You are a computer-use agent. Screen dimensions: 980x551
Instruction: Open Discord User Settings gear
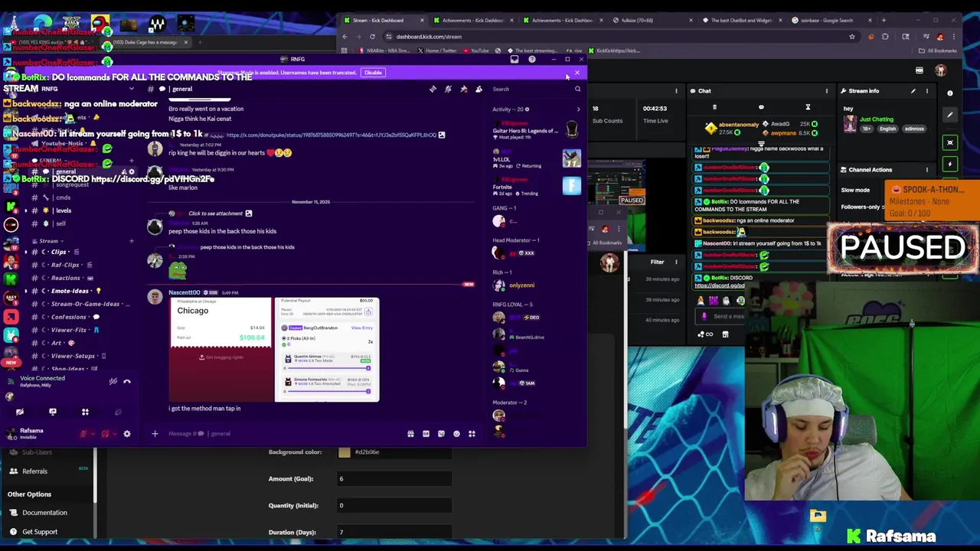[127, 434]
